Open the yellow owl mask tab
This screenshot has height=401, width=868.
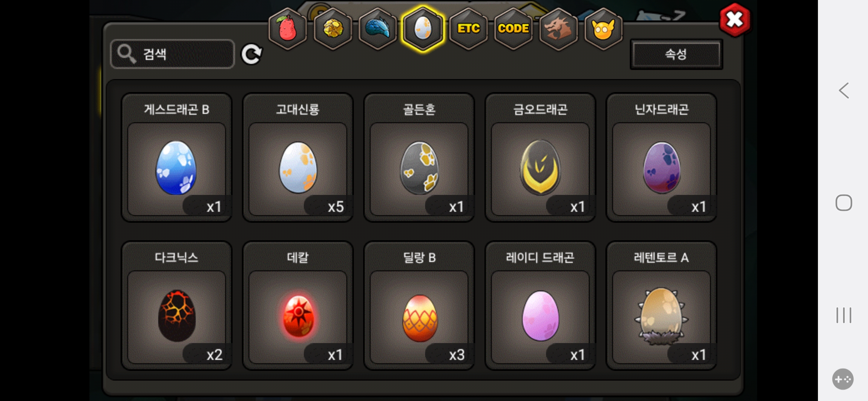603,29
